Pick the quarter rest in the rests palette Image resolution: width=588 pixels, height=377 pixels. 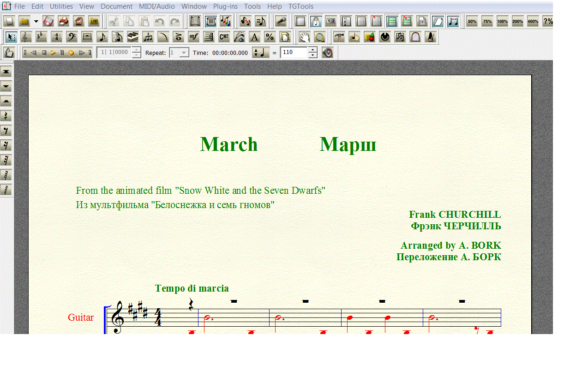coord(6,116)
